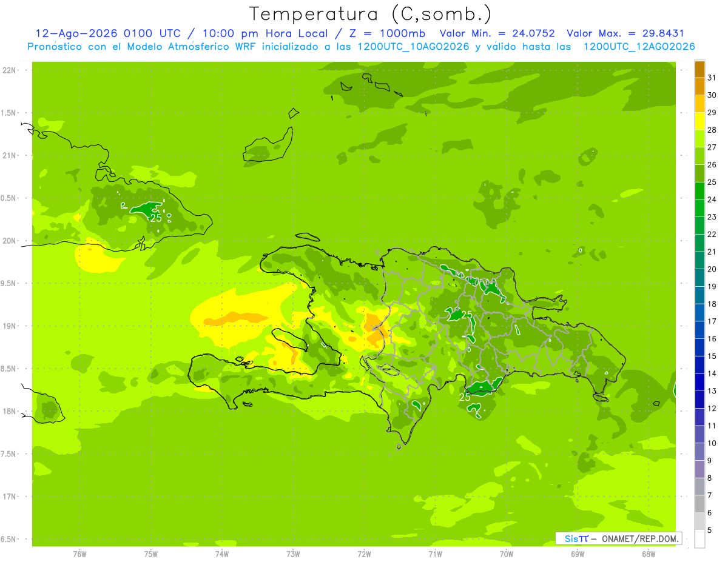Click the "18N" latitude label
The image size is (728, 562).
(x=10, y=411)
